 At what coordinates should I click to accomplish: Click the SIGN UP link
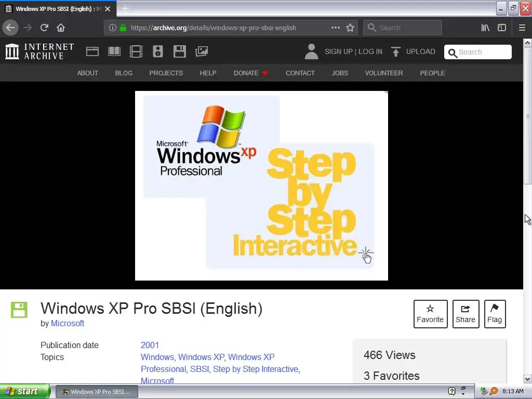coord(339,51)
